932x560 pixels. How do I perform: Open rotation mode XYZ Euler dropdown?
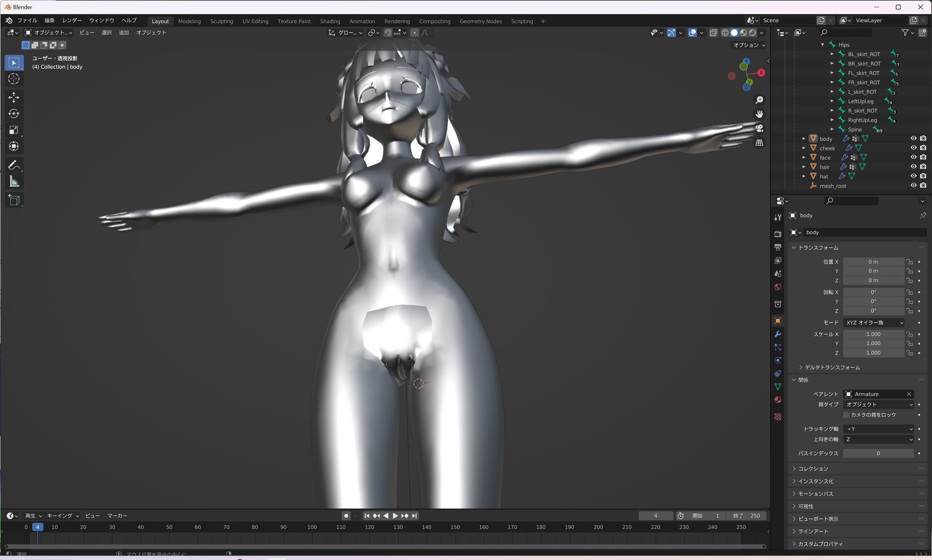pos(874,323)
